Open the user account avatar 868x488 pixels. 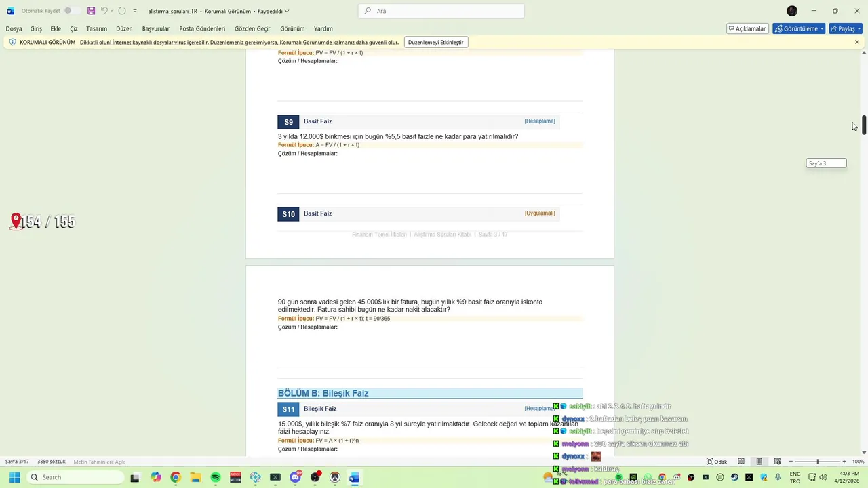pyautogui.click(x=792, y=11)
